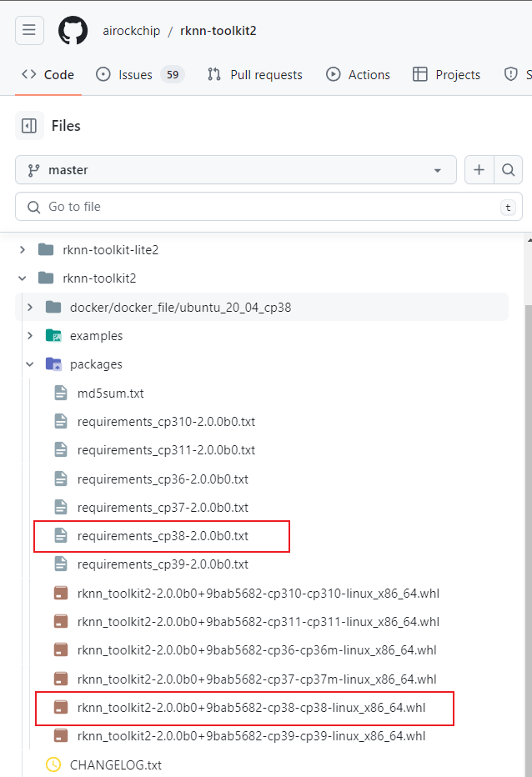Collapse the rknn-toolkit2 folder chevron
This screenshot has width=532, height=777.
(23, 278)
